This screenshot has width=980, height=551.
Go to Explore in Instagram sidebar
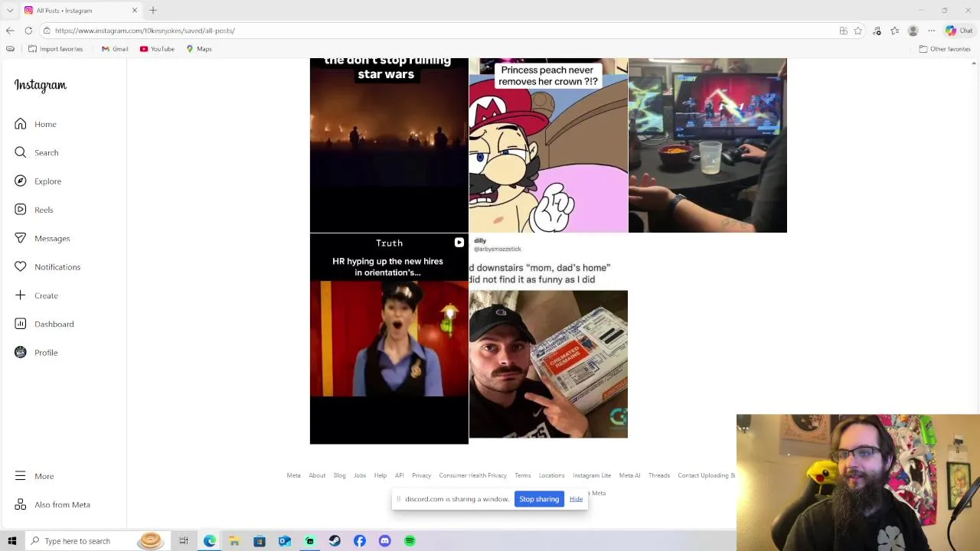(x=38, y=181)
